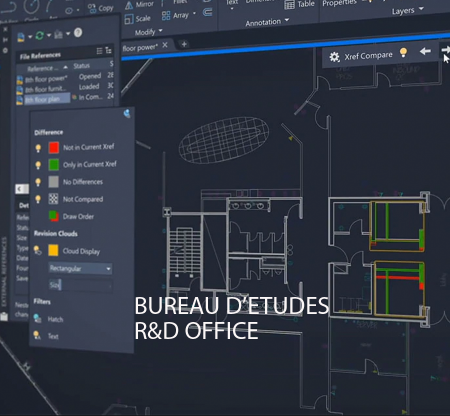Image resolution: width=450 pixels, height=416 pixels.
Task: Change gray No Differences color
Action: click(x=53, y=182)
